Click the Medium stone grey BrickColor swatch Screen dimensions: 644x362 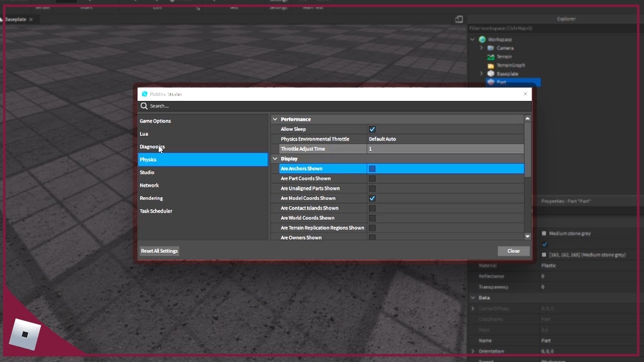click(544, 233)
